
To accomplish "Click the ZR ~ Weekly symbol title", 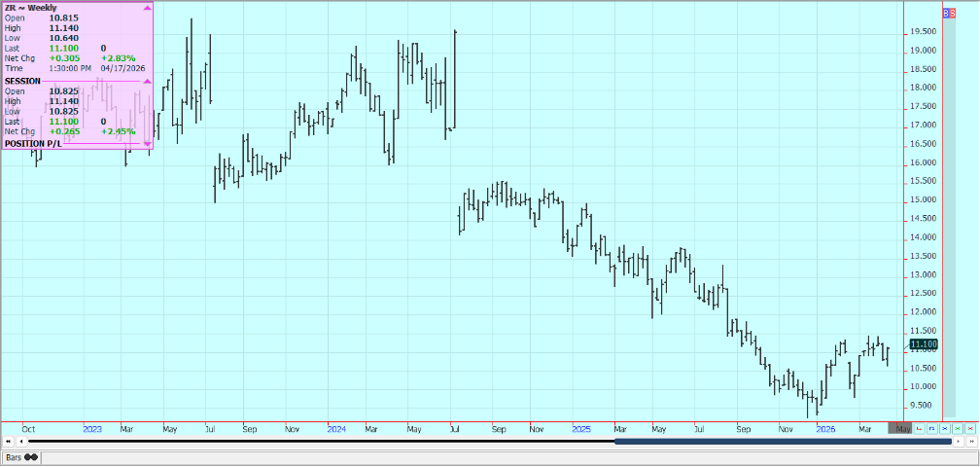I will (29, 7).
